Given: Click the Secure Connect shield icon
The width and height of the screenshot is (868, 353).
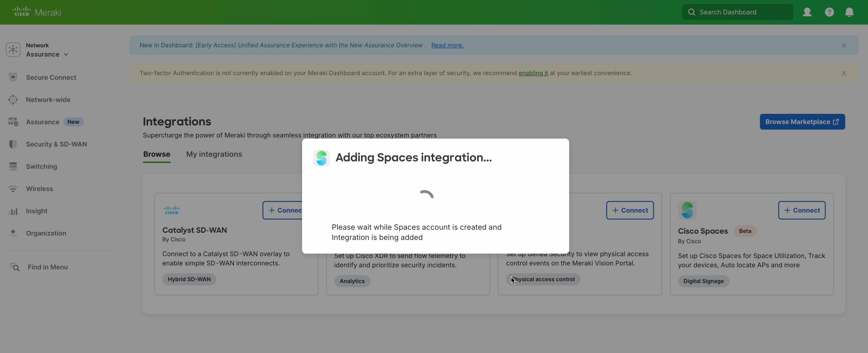Looking at the screenshot, I should (x=13, y=77).
